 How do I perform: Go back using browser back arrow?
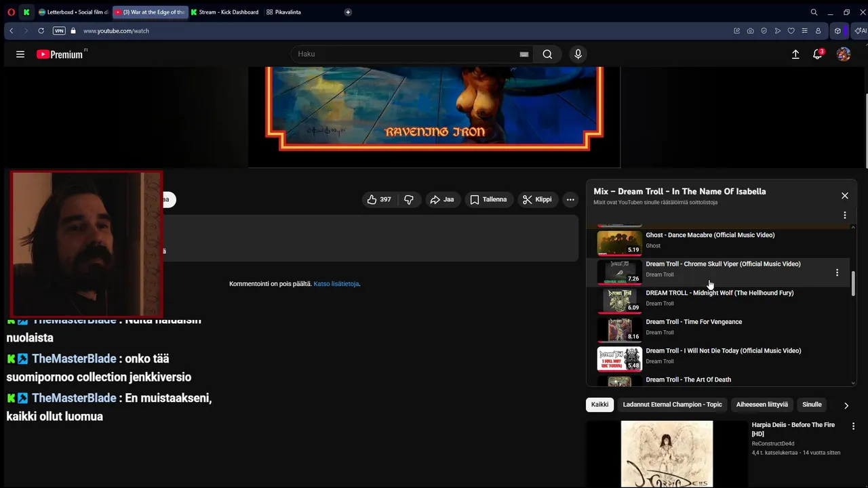click(x=12, y=30)
